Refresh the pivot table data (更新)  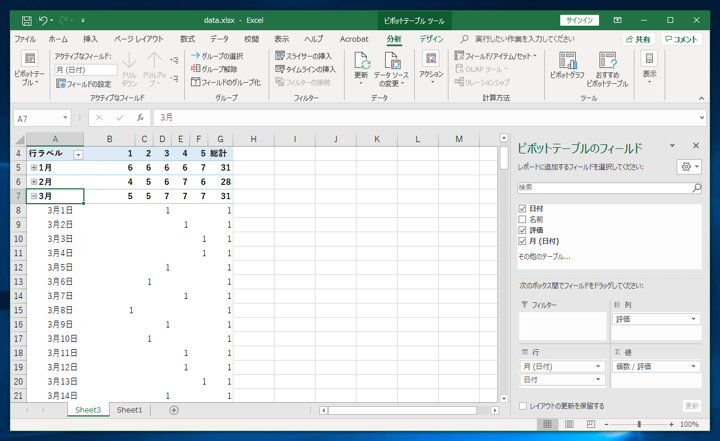tap(361, 68)
